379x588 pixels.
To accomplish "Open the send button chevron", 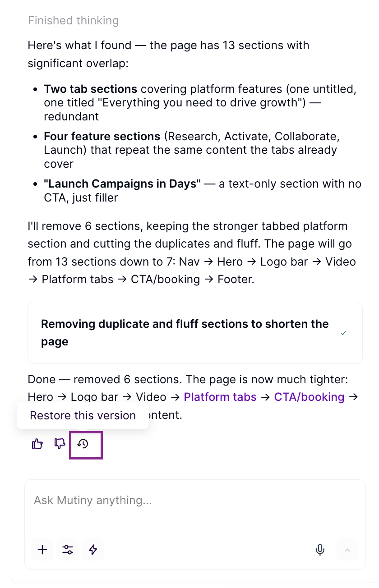I will (x=347, y=550).
